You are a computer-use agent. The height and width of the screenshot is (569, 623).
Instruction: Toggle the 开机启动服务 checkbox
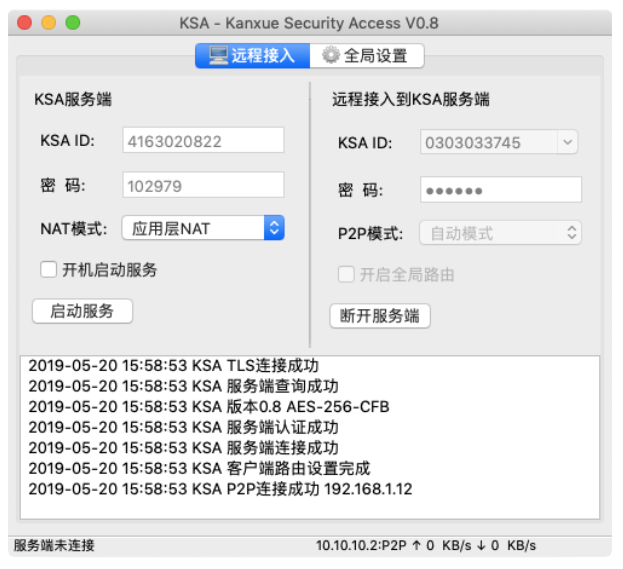click(48, 269)
